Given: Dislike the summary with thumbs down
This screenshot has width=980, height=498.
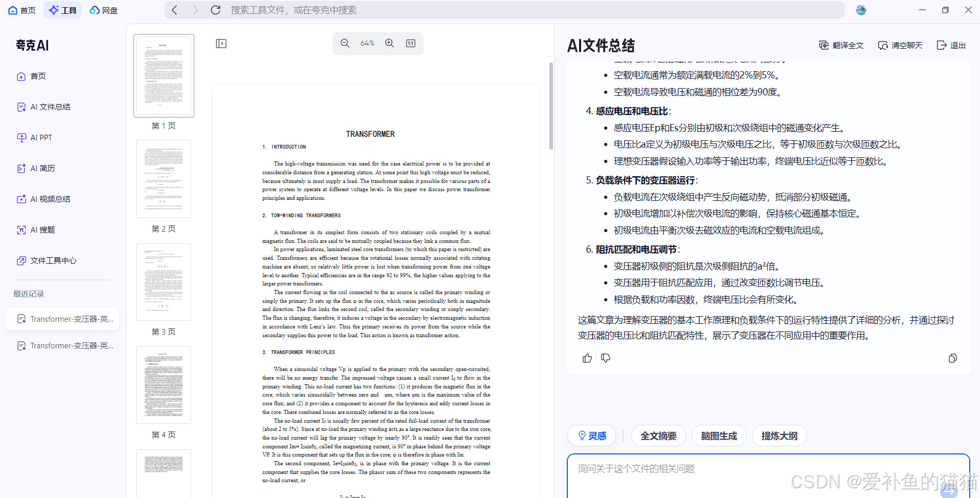Looking at the screenshot, I should coord(606,358).
